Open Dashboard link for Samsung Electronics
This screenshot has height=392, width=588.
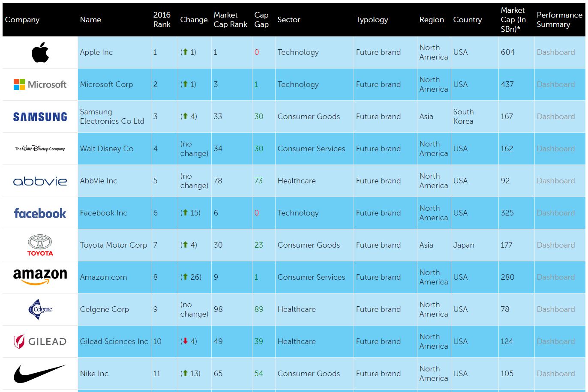[555, 117]
